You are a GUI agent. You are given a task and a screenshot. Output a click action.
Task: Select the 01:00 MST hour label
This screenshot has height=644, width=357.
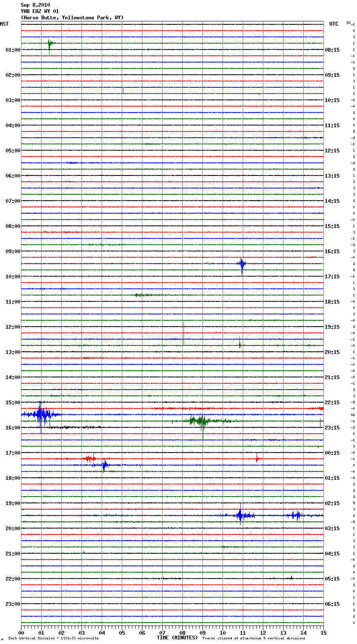coord(13,50)
